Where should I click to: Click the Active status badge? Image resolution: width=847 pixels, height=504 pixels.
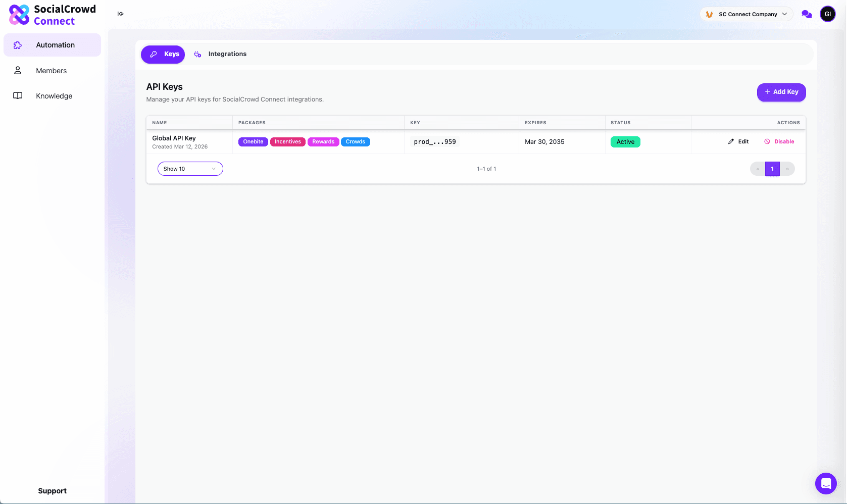625,142
